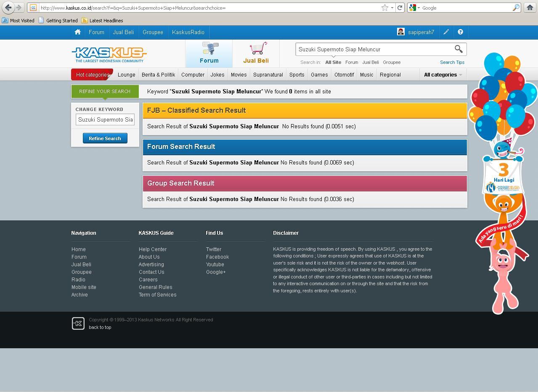The image size is (538, 392).
Task: Open the URL bar history dropdown arrow
Action: tap(392, 8)
